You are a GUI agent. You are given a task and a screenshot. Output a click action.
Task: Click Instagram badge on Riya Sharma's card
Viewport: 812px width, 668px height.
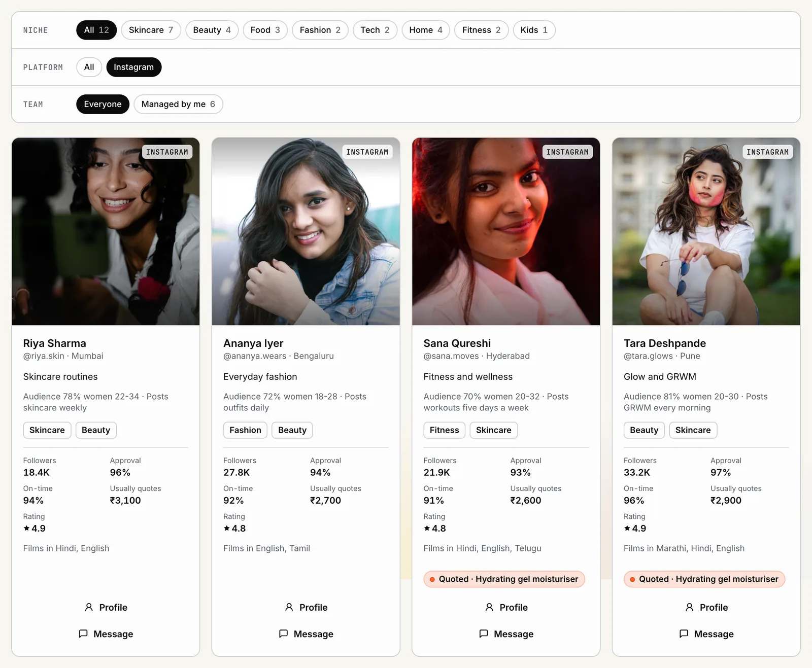pos(167,152)
